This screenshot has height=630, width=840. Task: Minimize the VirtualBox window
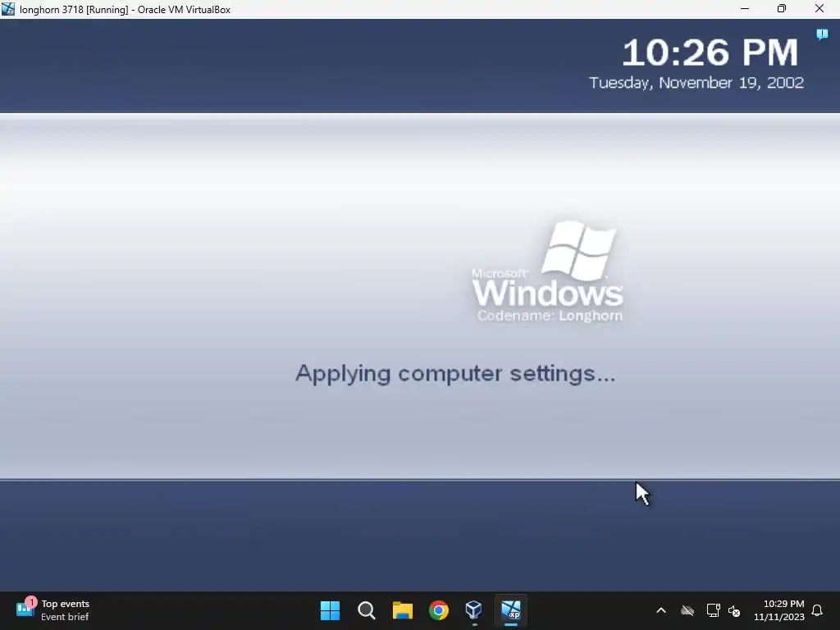click(745, 9)
